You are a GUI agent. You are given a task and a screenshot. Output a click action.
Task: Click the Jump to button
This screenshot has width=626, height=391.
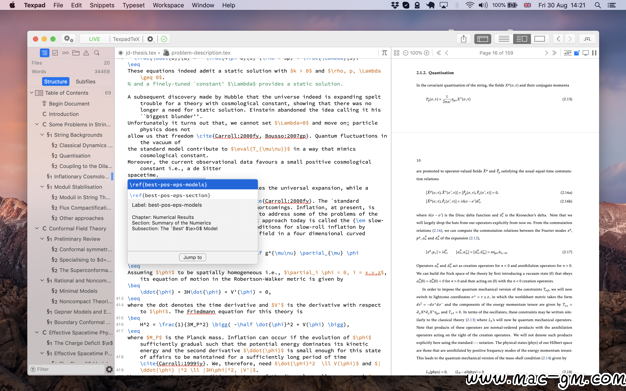click(192, 257)
